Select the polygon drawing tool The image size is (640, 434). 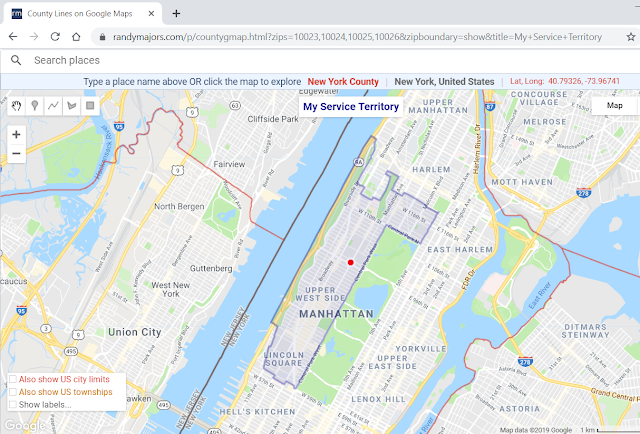[x=71, y=106]
